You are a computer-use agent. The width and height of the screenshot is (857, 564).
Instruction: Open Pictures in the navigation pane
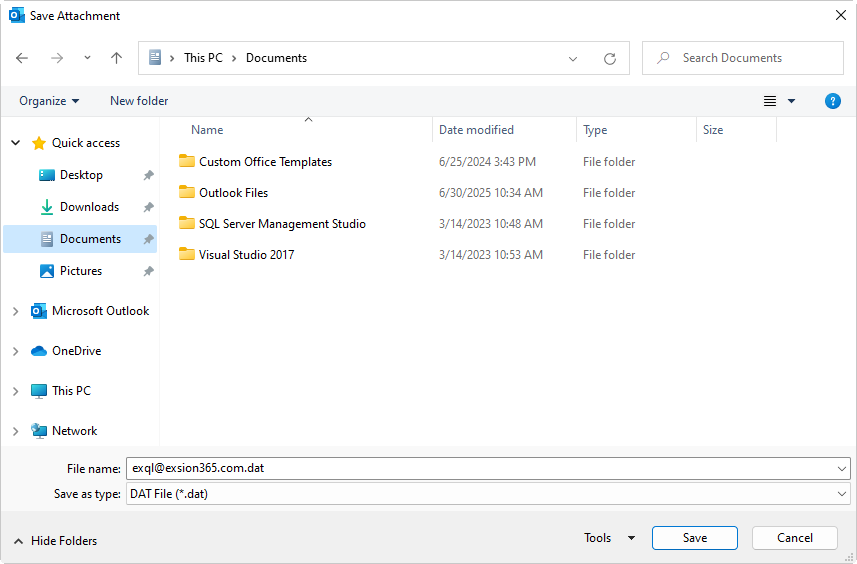tap(81, 271)
